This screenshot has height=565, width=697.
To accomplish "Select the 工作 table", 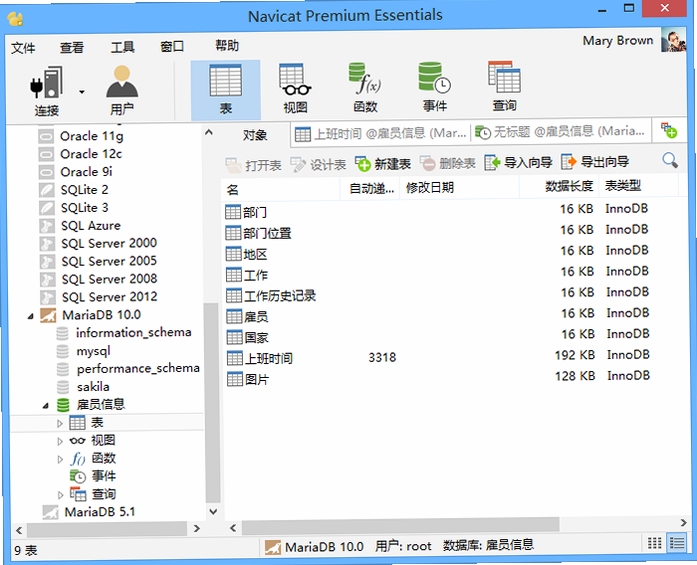I will pyautogui.click(x=247, y=275).
